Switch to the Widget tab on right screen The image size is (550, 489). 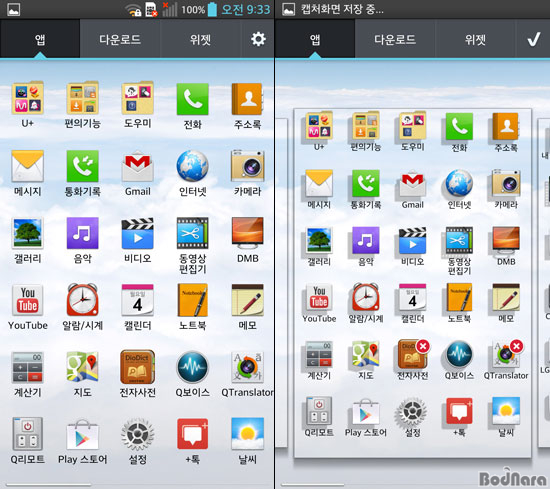[475, 39]
